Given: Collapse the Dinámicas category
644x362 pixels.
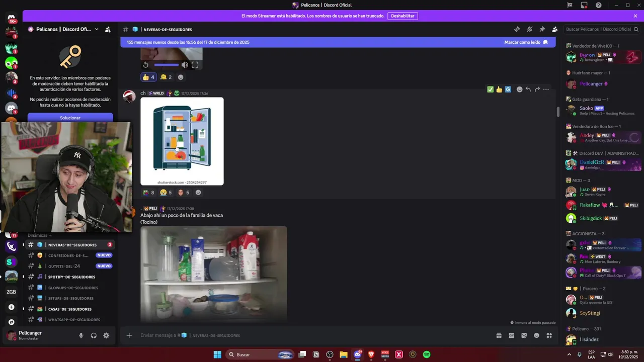Looking at the screenshot, I should pyautogui.click(x=40, y=235).
